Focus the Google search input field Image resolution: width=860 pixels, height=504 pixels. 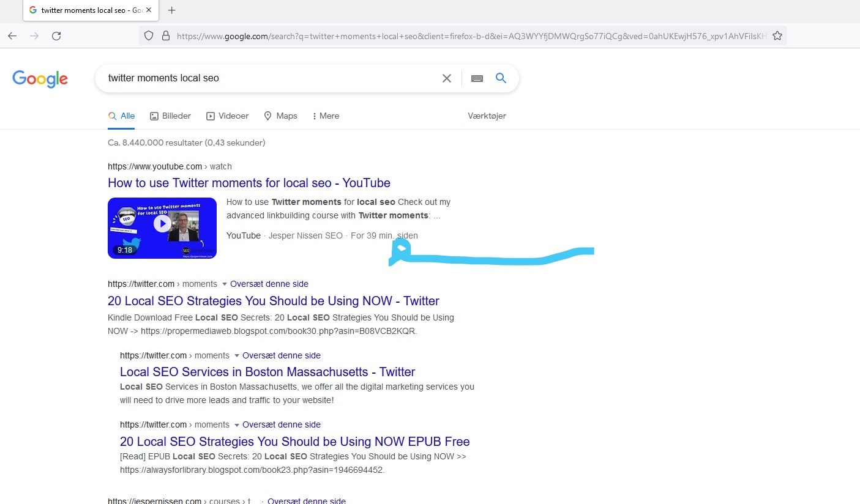click(x=269, y=78)
